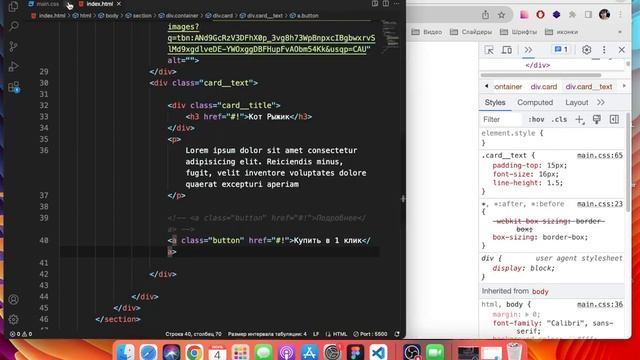Open the Opera-style red circle extension
Viewport: 640px width, 360px height.
coord(540,15)
